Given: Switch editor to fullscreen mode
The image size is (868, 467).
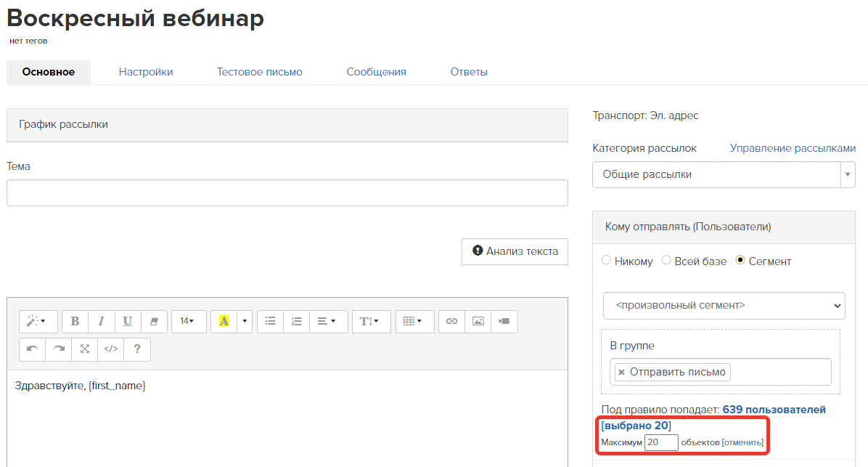Looking at the screenshot, I should (x=85, y=349).
